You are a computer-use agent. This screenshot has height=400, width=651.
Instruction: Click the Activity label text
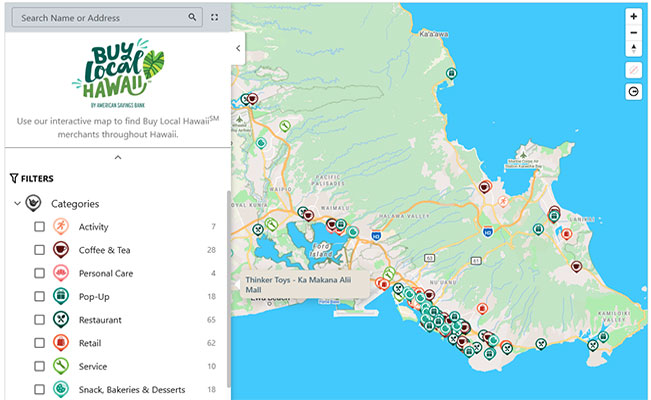pyautogui.click(x=93, y=227)
